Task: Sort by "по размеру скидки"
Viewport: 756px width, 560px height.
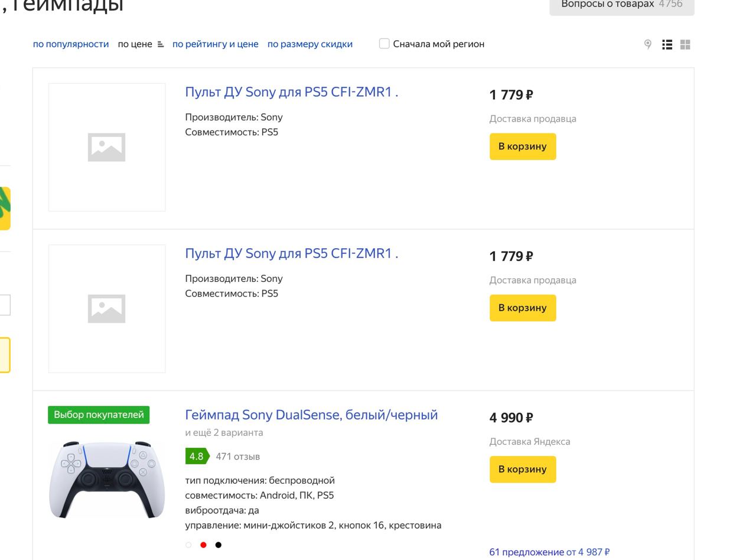Action: pos(310,44)
